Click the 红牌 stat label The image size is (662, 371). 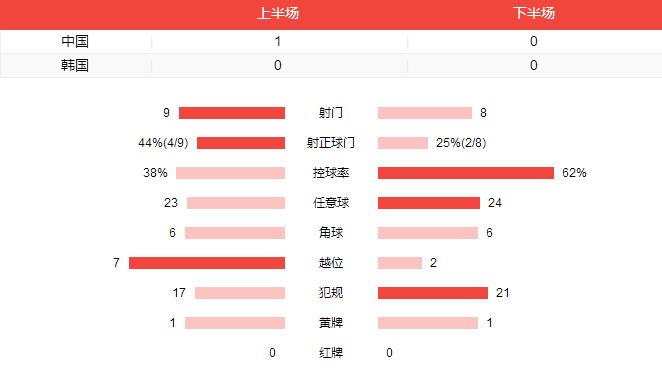tap(331, 353)
